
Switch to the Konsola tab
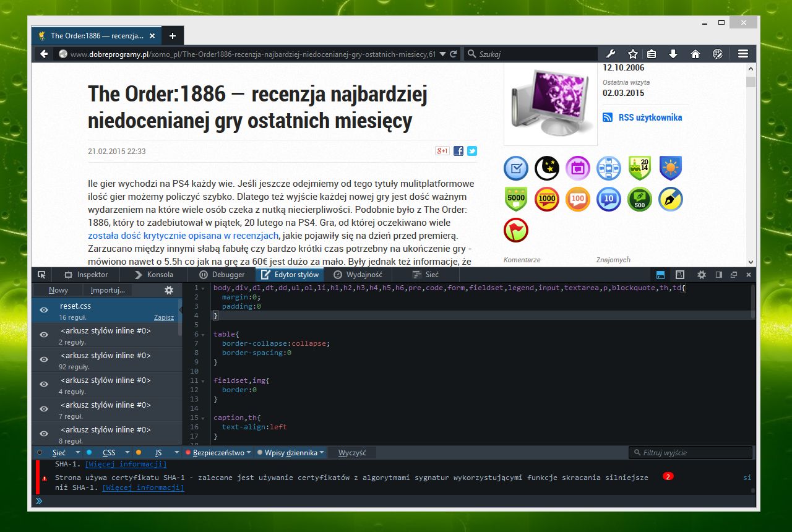(x=153, y=275)
